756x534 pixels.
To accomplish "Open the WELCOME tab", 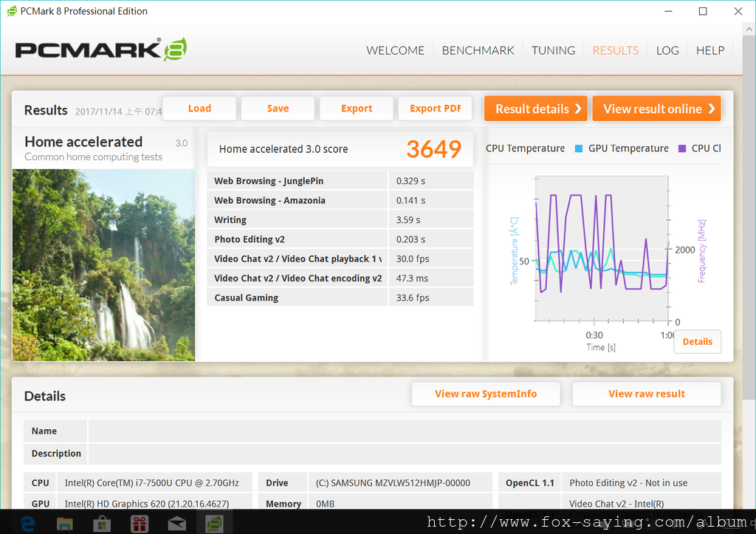I will tap(395, 51).
